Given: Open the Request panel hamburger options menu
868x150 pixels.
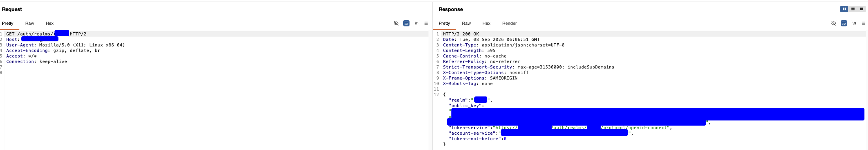Looking at the screenshot, I should pyautogui.click(x=426, y=23).
